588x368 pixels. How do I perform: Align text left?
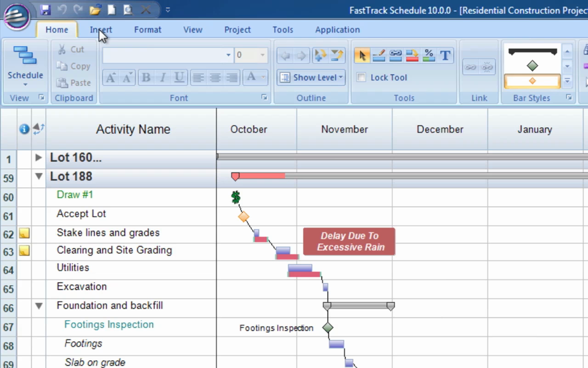click(198, 78)
